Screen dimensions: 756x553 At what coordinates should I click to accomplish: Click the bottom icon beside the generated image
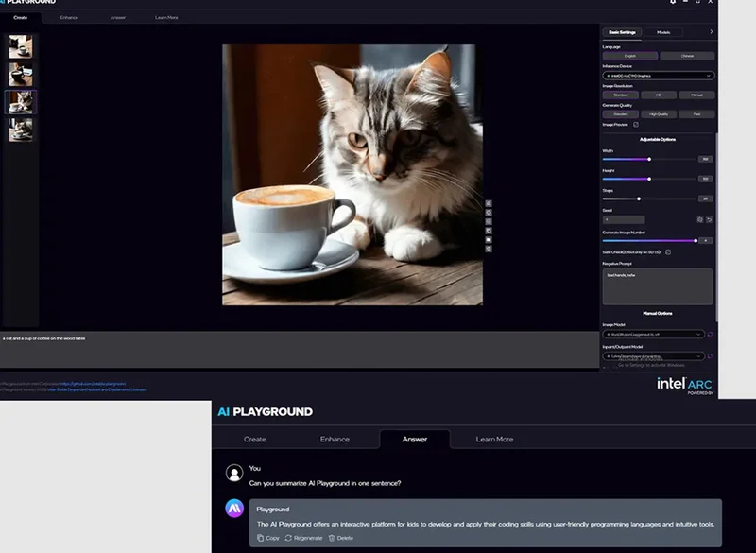tap(489, 250)
